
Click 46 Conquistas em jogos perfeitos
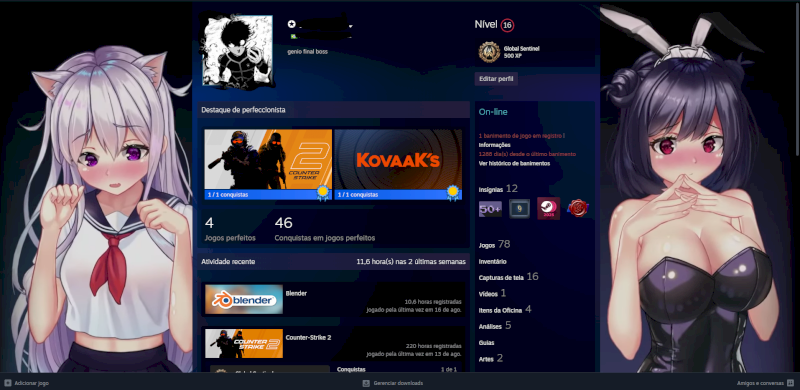coord(324,229)
